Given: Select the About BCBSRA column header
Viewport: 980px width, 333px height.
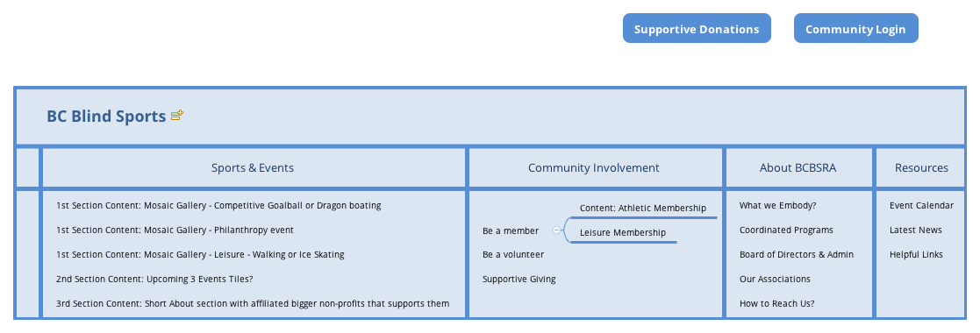Looking at the screenshot, I should (x=798, y=167).
